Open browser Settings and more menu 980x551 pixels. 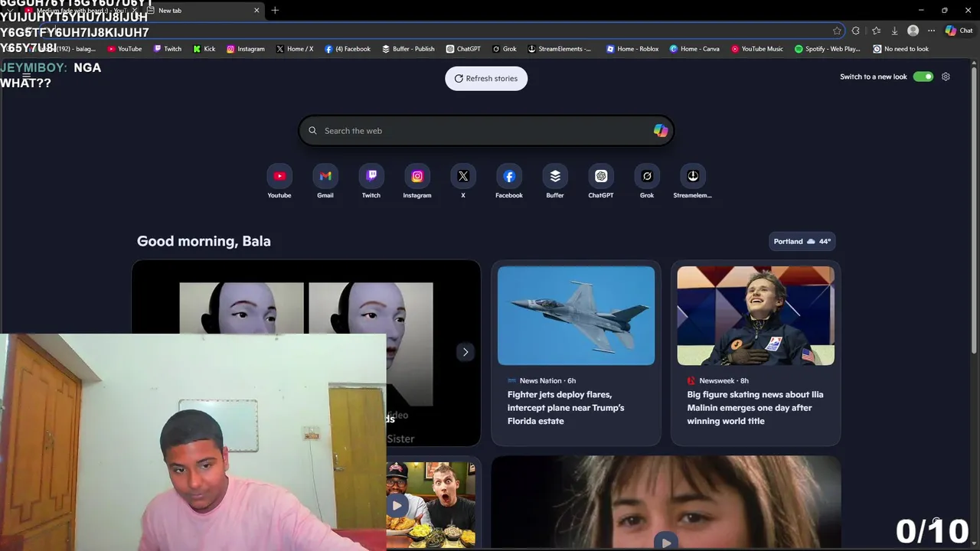931,31
